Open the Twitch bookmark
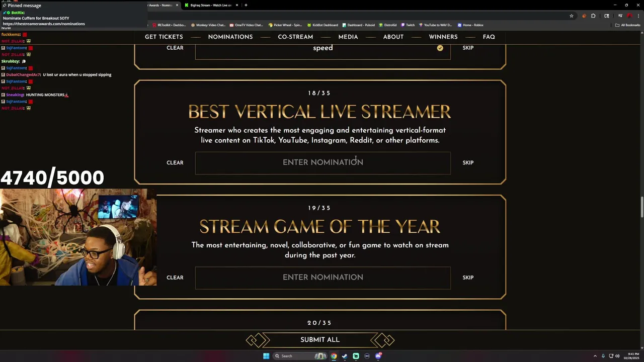Image resolution: width=644 pixels, height=362 pixels. click(x=408, y=25)
